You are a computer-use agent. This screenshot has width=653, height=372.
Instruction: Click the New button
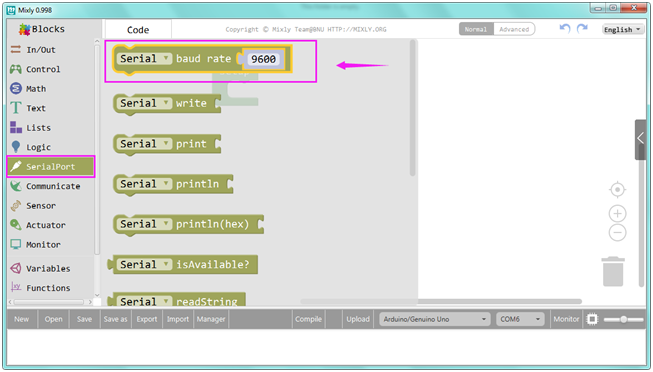(22, 320)
